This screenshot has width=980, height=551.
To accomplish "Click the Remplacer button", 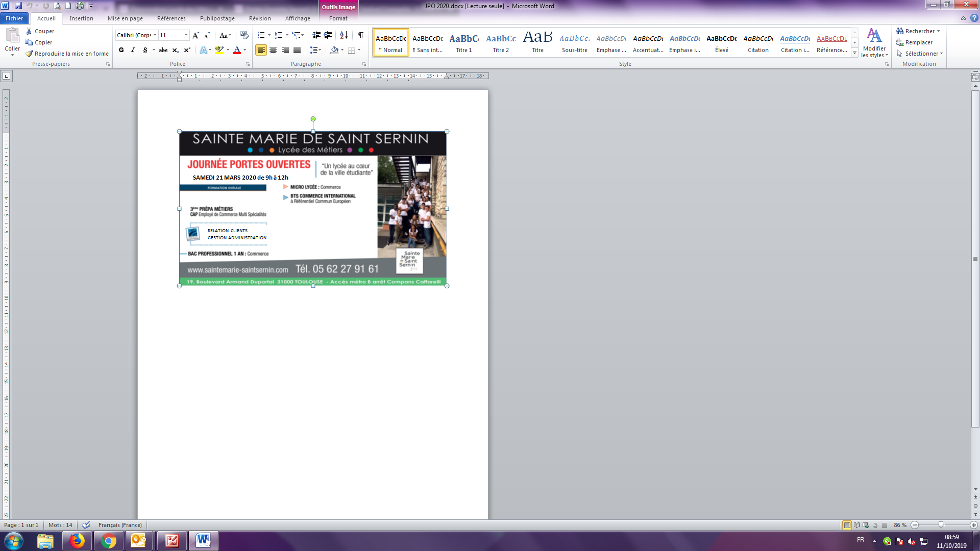I will click(x=914, y=42).
